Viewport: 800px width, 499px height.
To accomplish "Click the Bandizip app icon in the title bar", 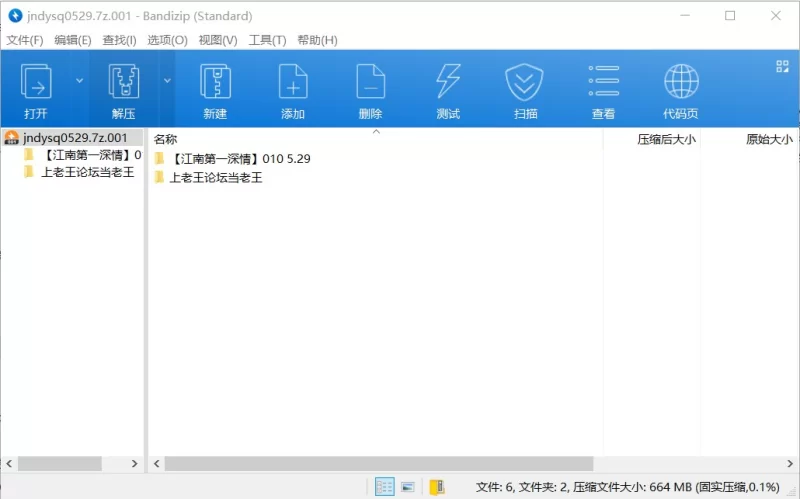I will (15, 16).
